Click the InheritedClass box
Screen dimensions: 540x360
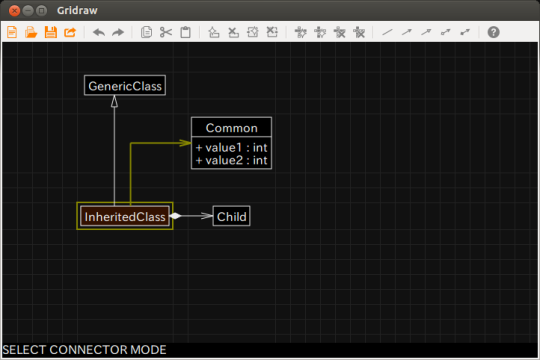pyautogui.click(x=125, y=216)
